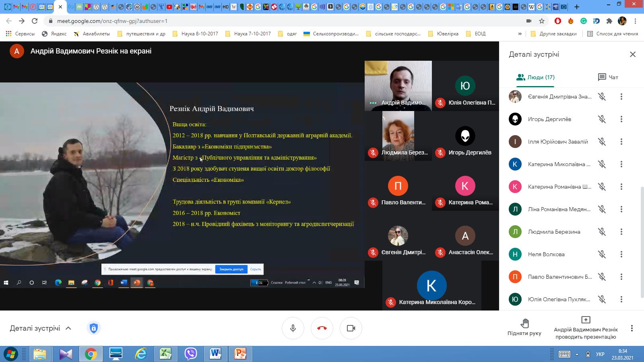Open Другие закладки folder

coord(553,34)
